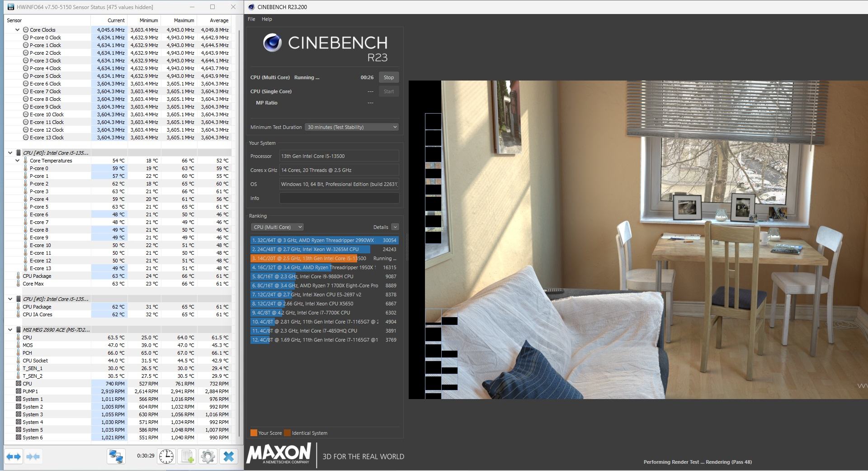Collapse the CPU [#0] group above Core Temperatures

tap(10, 153)
